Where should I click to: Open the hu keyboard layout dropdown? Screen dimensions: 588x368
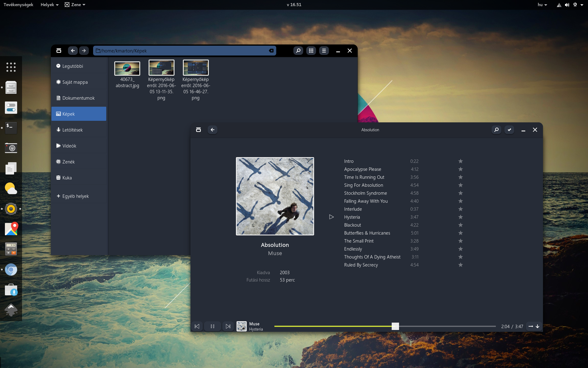[x=542, y=5]
